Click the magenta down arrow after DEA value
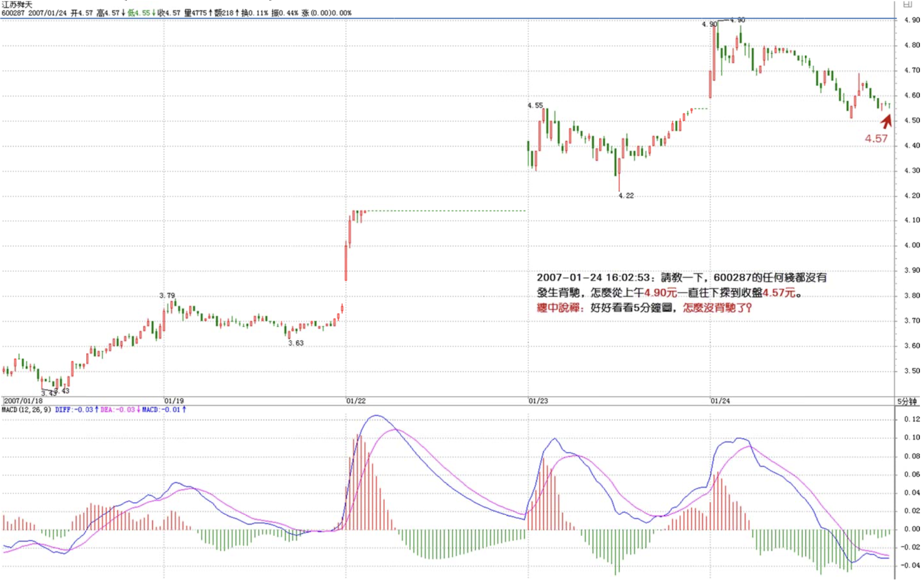 pos(139,409)
